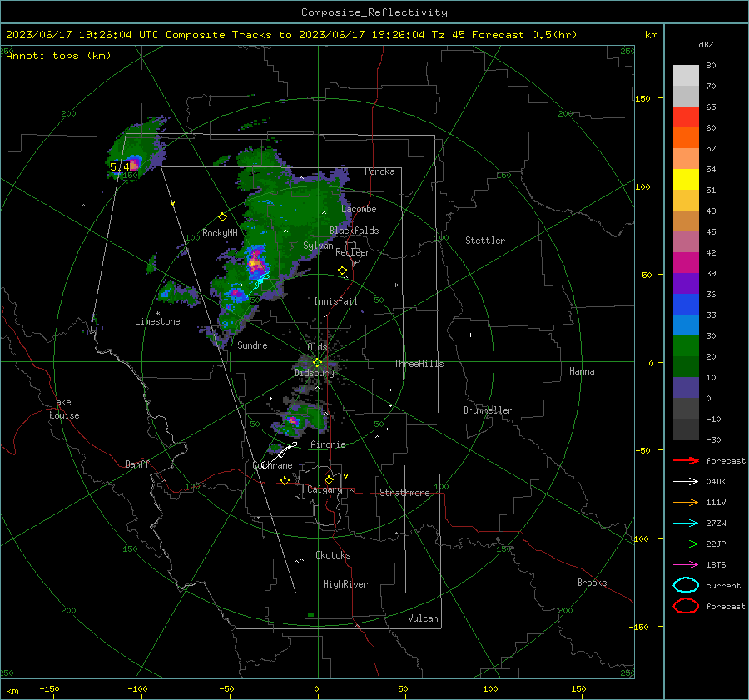Select the RedDeer city label
This screenshot has width=749, height=700.
(x=353, y=252)
